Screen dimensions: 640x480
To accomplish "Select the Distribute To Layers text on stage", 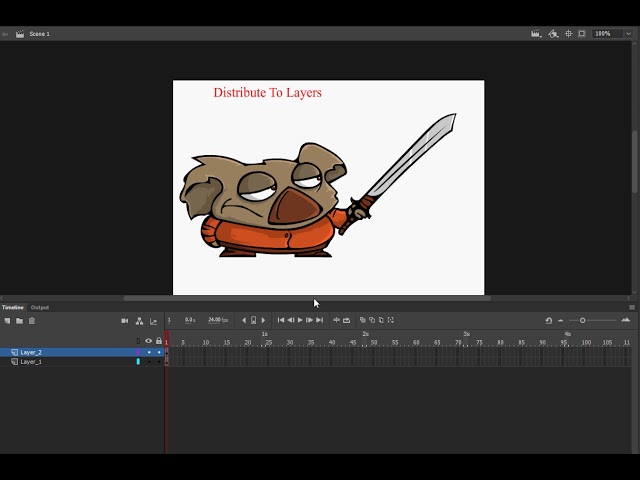I will point(267,92).
